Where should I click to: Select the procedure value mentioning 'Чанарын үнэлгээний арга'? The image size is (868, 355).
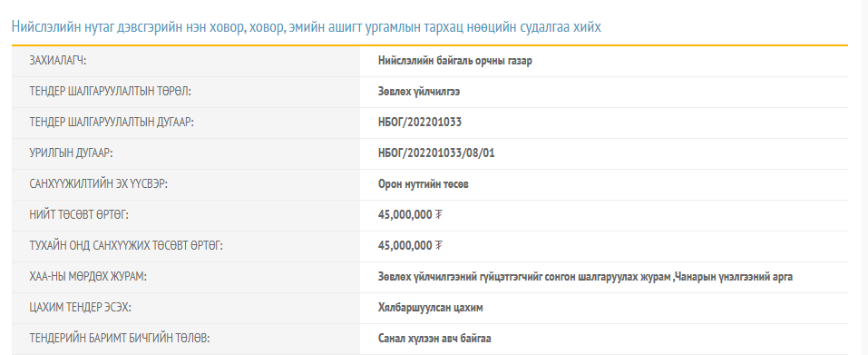(585, 277)
